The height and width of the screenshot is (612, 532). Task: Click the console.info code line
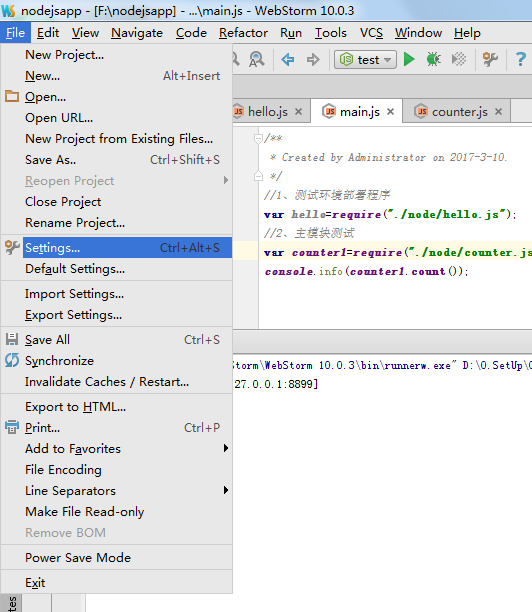(x=366, y=271)
